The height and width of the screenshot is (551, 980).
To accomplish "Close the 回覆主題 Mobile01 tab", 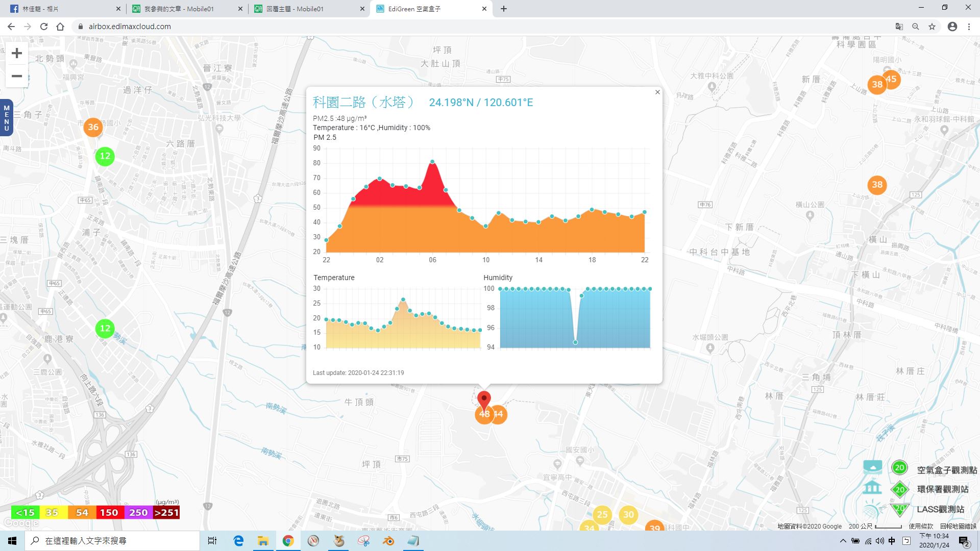I will click(x=362, y=9).
